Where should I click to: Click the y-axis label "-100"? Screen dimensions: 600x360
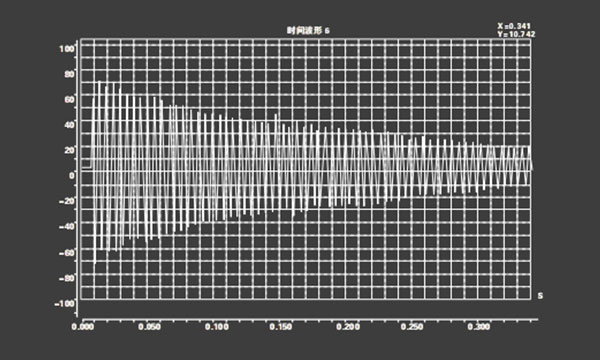point(64,304)
